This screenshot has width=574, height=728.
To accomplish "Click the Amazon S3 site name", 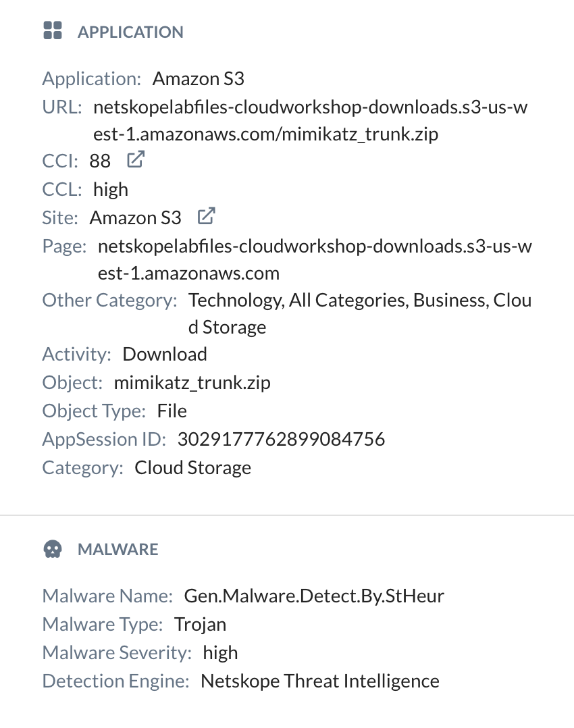I will tap(135, 217).
